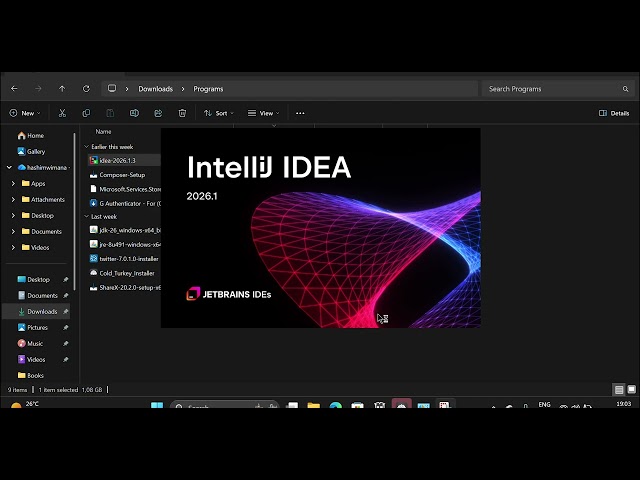
Task: Refresh the Programs folder view
Action: coord(86,89)
